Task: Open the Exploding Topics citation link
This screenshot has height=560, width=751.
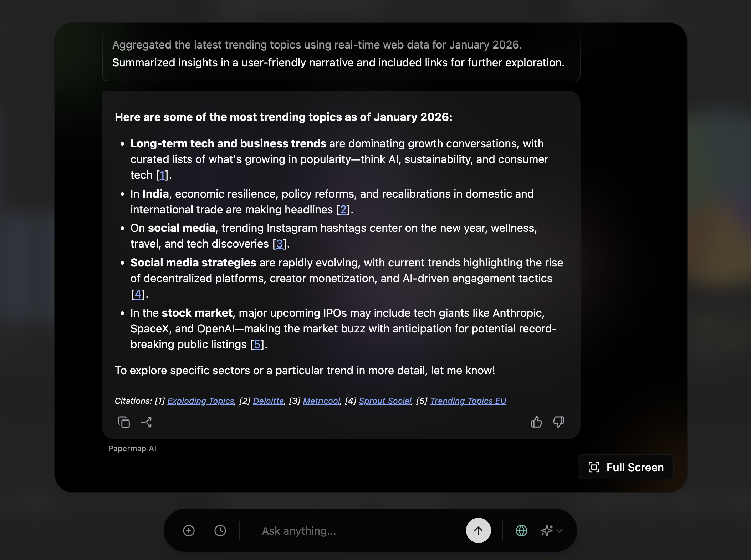Action: 200,401
